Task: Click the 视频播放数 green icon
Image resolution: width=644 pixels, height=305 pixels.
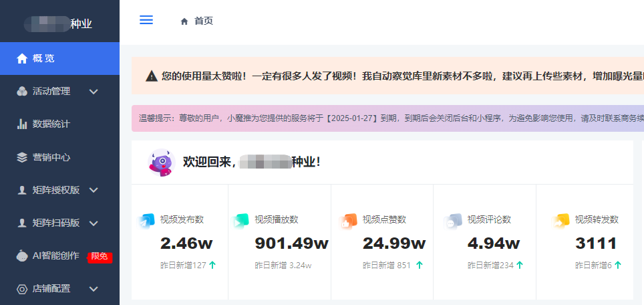Action: (241, 221)
